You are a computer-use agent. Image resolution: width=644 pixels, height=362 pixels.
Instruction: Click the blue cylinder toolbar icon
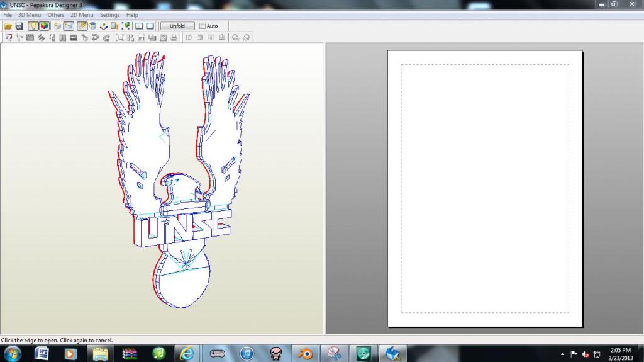(x=93, y=26)
